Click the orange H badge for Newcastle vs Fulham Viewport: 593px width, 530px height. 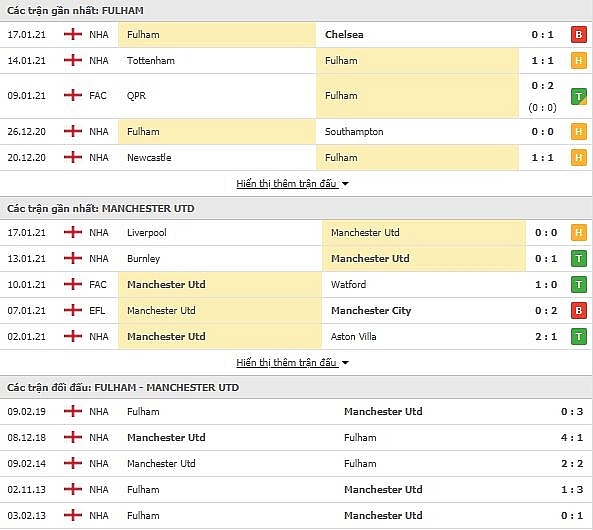(x=579, y=157)
